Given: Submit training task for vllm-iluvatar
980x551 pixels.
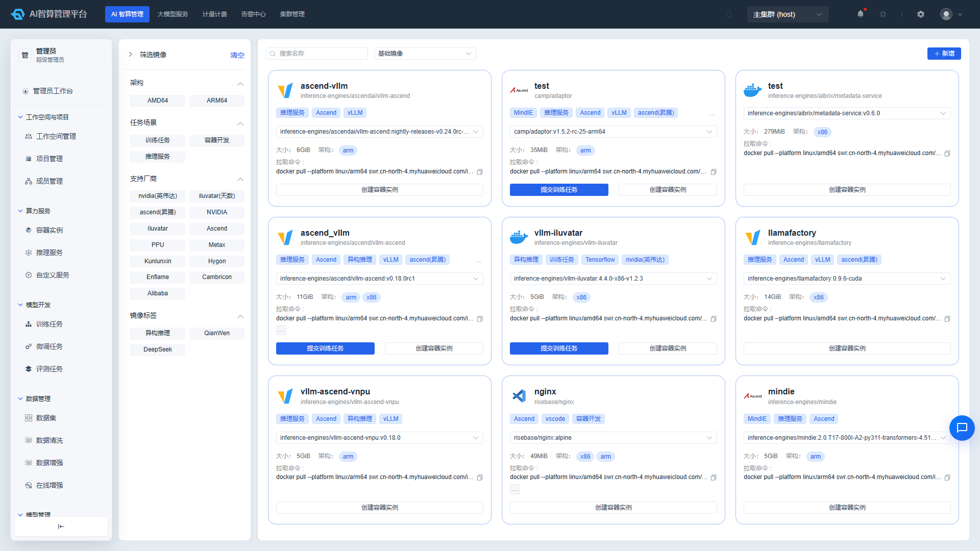Looking at the screenshot, I should [x=559, y=348].
